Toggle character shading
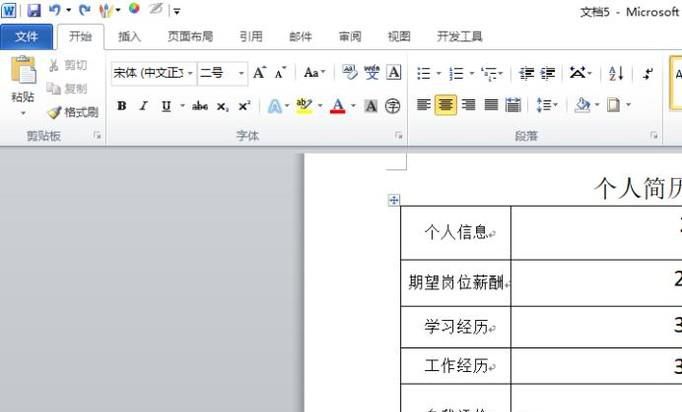This screenshot has height=412, width=682. tap(371, 106)
